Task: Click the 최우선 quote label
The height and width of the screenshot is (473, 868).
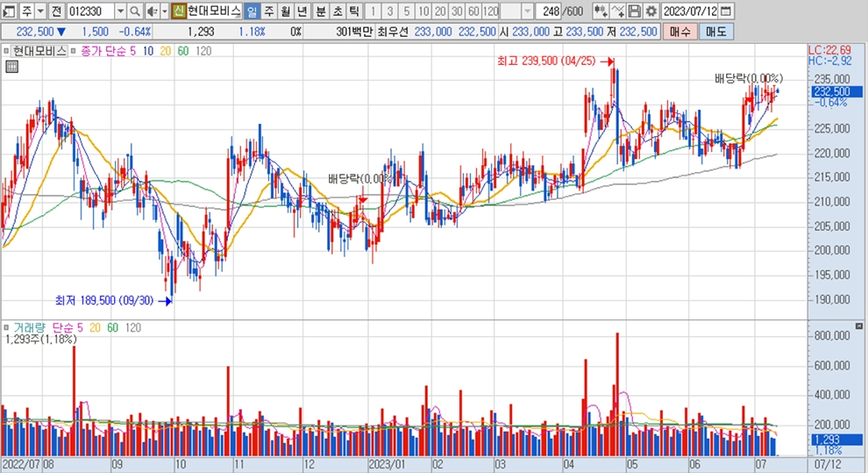Action: pyautogui.click(x=393, y=32)
